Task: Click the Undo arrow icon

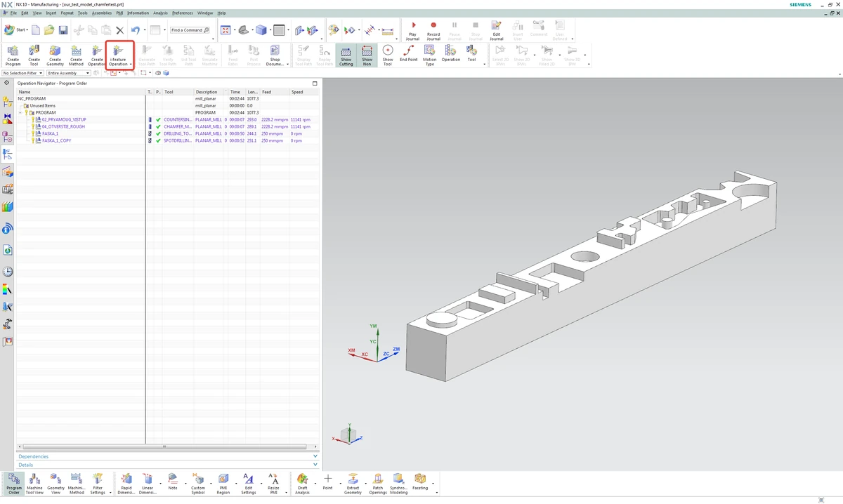Action: click(x=136, y=30)
